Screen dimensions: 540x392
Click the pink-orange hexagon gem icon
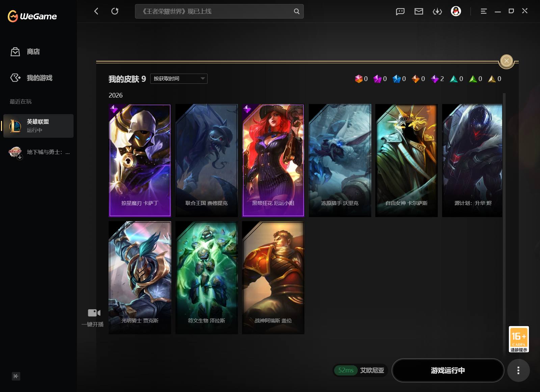pyautogui.click(x=358, y=79)
